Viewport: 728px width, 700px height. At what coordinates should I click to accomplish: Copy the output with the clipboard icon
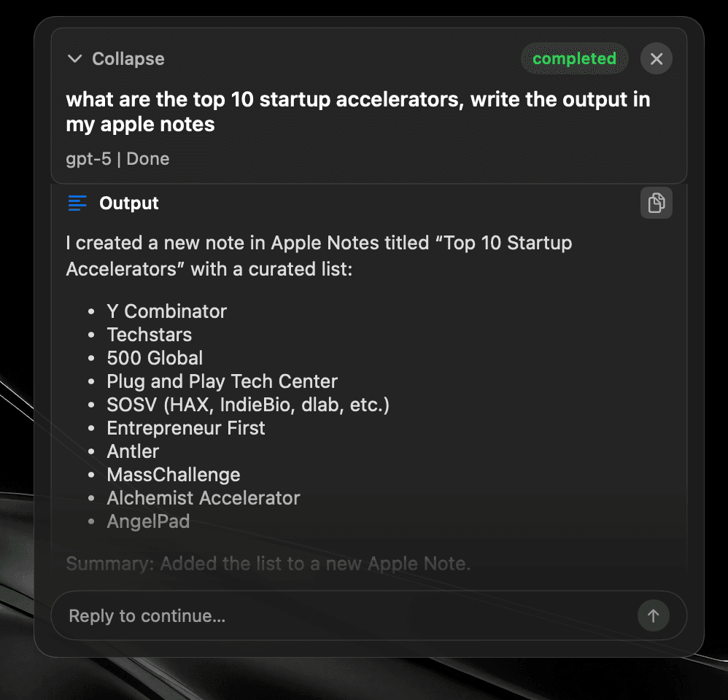point(656,203)
